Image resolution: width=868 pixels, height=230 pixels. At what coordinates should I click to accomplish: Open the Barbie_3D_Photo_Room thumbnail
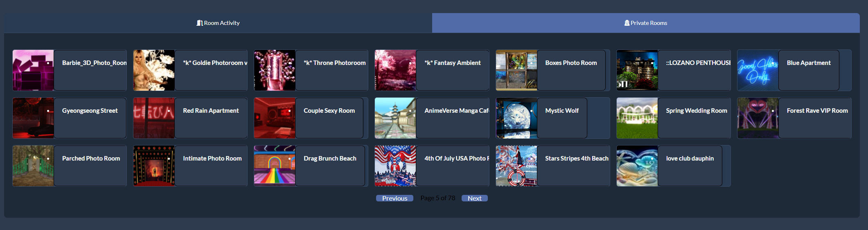pos(33,70)
